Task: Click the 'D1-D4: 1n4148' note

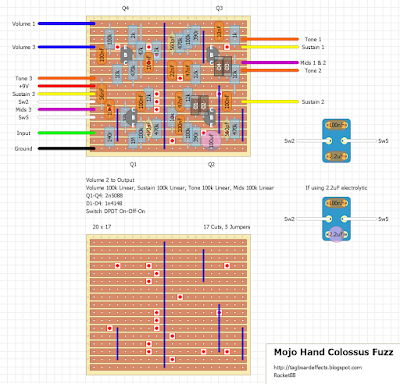Action: click(104, 203)
